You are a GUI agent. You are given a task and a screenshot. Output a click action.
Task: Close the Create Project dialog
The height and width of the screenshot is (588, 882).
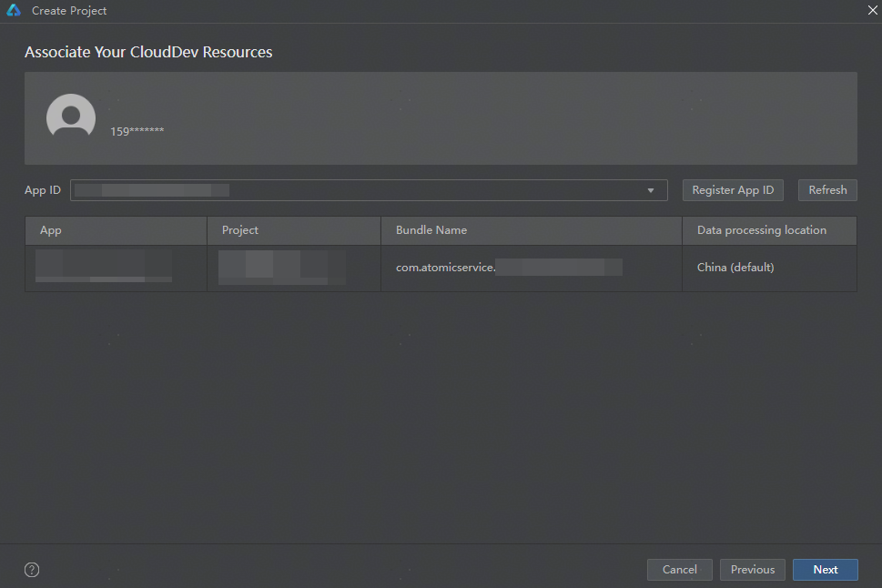[x=870, y=11]
